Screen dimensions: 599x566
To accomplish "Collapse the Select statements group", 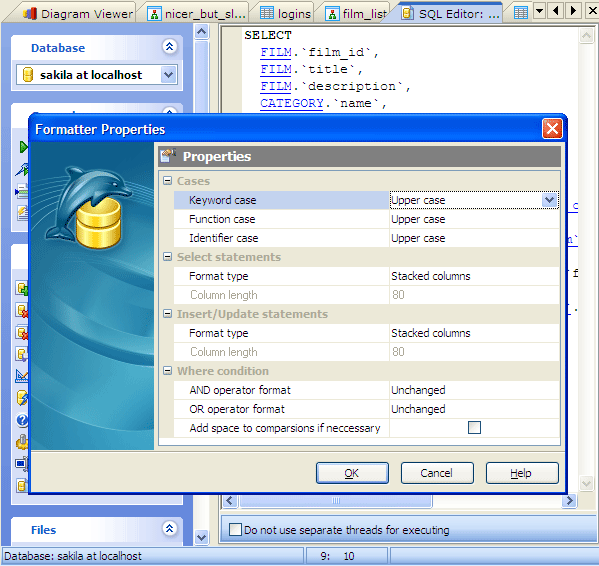I will click(167, 257).
